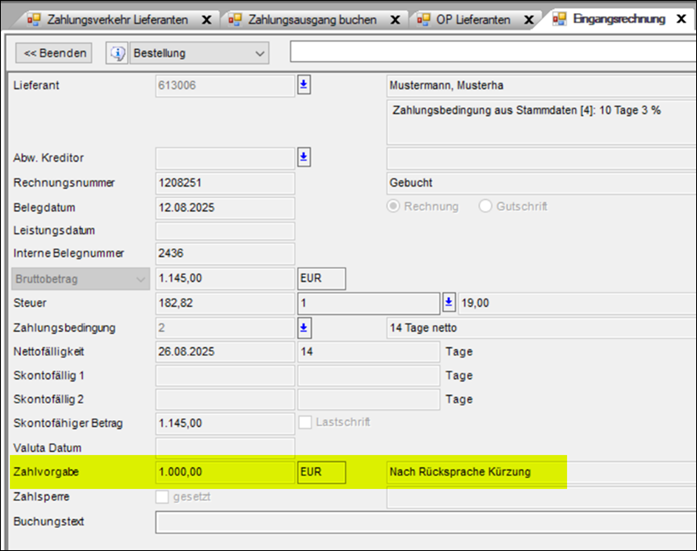Toggle the Lastschrift checkbox
This screenshot has height=551, width=697.
coord(306,423)
